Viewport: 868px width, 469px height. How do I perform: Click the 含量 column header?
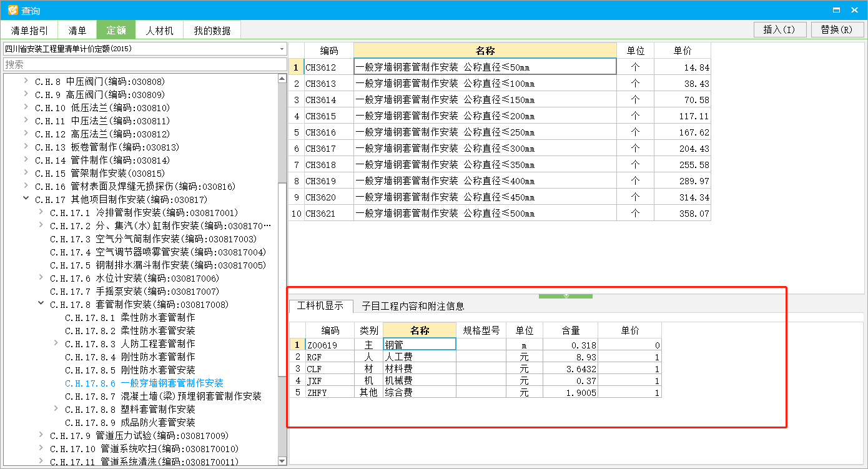click(571, 330)
